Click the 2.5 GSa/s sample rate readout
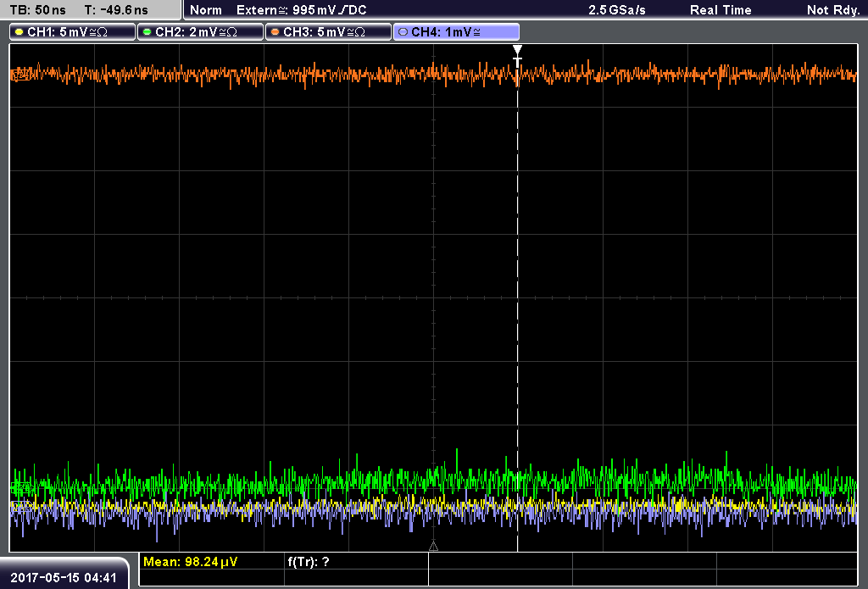The image size is (868, 589). coord(617,10)
